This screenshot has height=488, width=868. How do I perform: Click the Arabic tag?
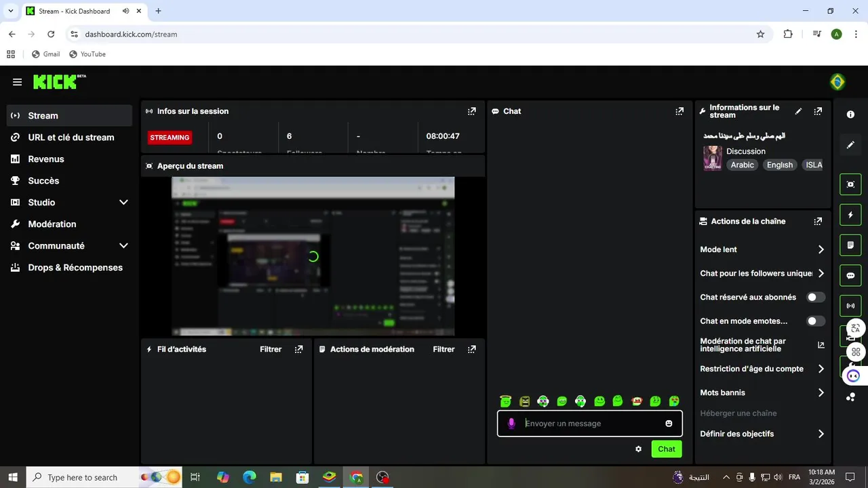(742, 165)
